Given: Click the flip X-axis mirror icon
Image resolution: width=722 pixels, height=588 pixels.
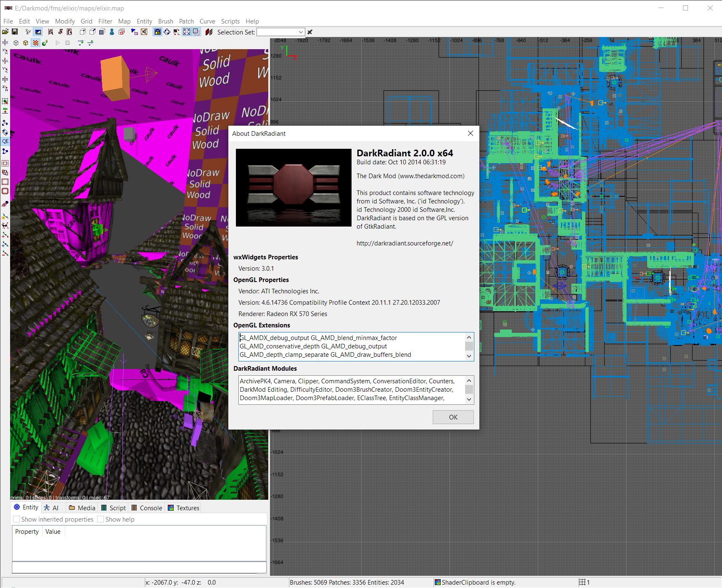Looking at the screenshot, I should pyautogui.click(x=5, y=42).
